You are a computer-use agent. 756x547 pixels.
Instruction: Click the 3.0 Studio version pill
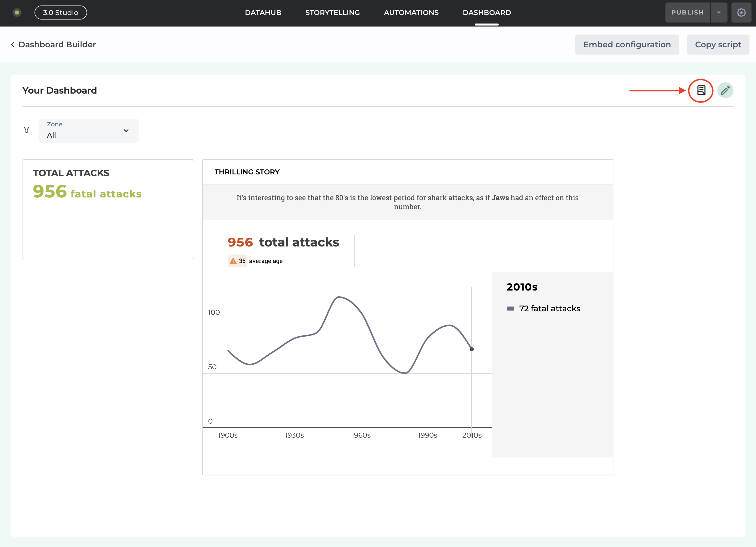(61, 13)
